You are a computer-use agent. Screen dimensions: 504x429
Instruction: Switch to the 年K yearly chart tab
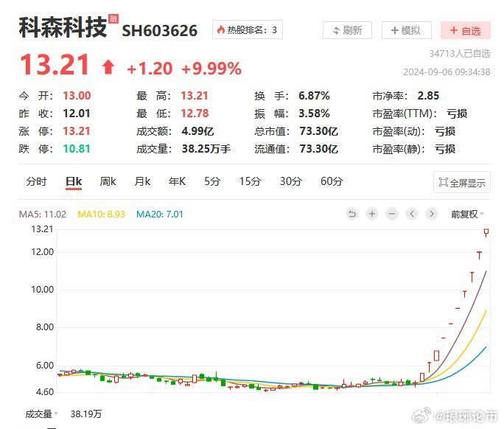pyautogui.click(x=177, y=181)
